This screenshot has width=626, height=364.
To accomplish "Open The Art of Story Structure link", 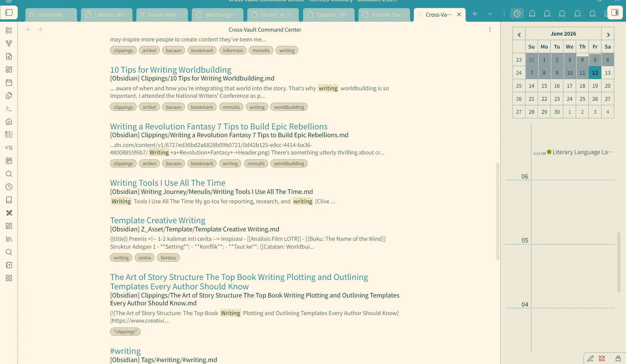I will click(x=239, y=282).
